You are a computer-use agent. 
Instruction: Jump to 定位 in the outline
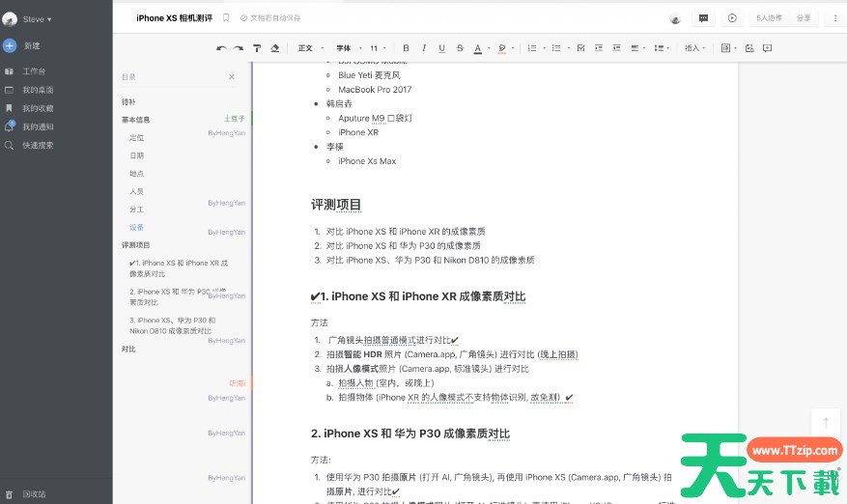(137, 138)
